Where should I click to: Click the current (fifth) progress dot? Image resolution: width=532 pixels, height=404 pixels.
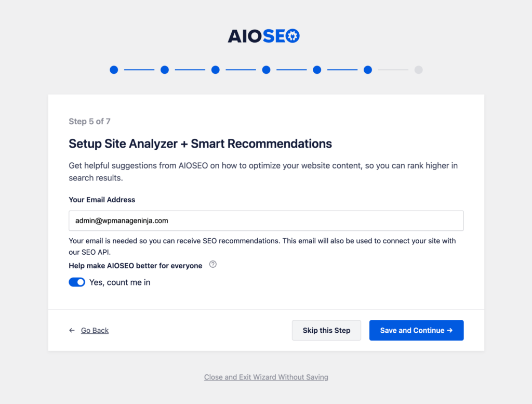[x=317, y=70]
